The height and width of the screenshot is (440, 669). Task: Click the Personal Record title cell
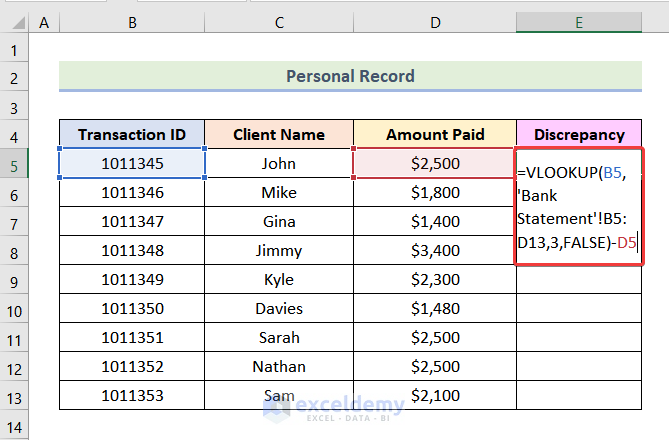pyautogui.click(x=350, y=76)
